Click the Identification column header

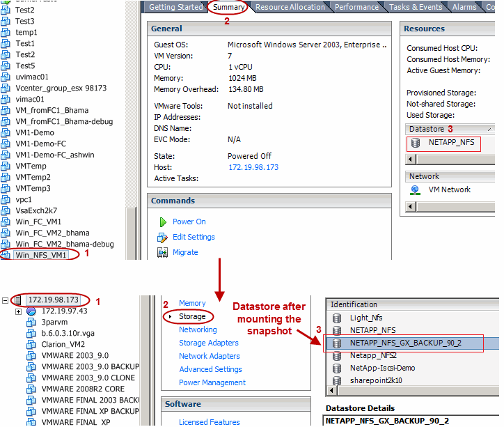413,304
